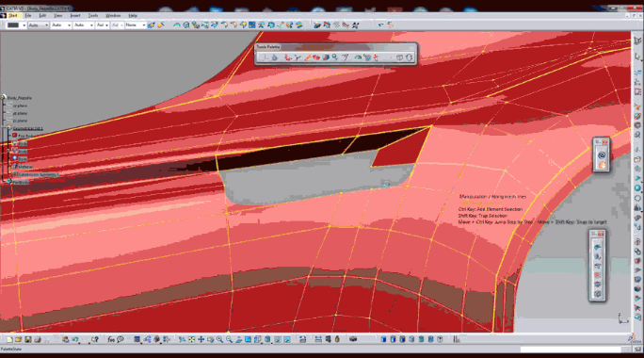Viewport: 644px width, 358px height.
Task: Select xy plane in specification tree
Action: [20, 106]
